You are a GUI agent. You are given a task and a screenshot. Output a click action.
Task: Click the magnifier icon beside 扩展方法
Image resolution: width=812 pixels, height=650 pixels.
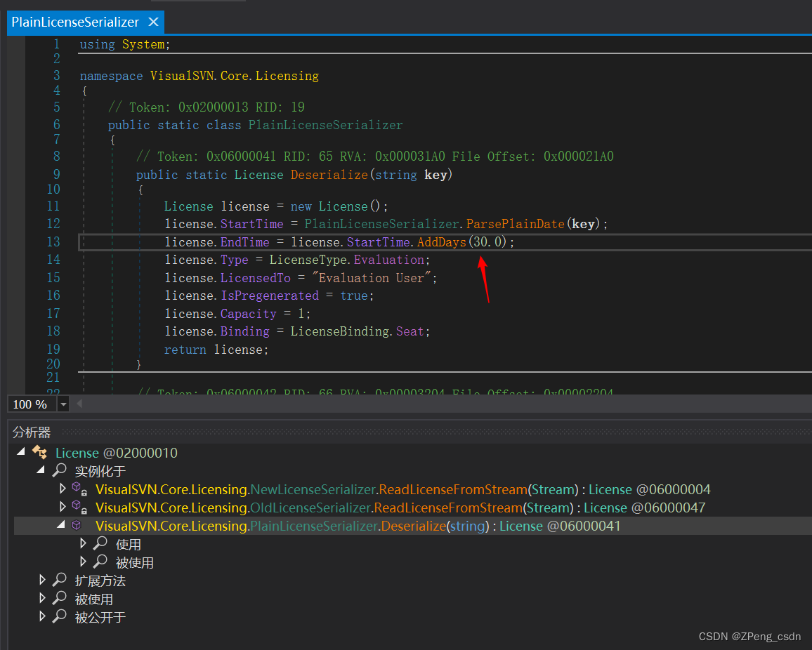pos(60,580)
